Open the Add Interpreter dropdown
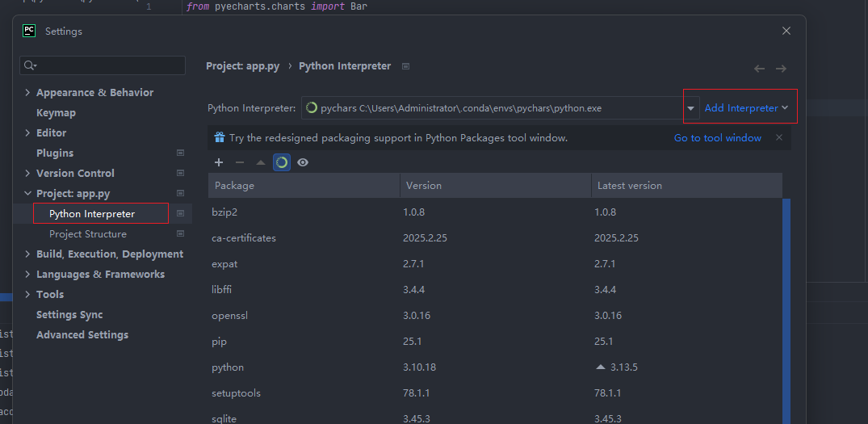 tap(746, 108)
